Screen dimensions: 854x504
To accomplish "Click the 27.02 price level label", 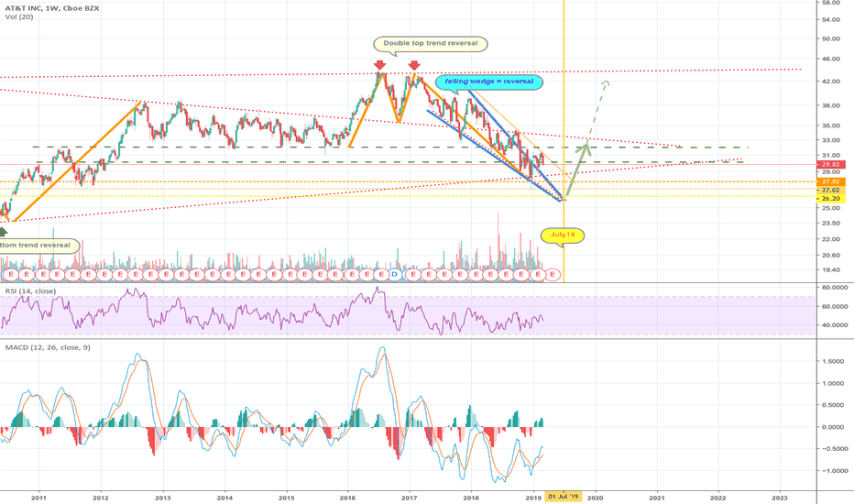I will (830, 191).
